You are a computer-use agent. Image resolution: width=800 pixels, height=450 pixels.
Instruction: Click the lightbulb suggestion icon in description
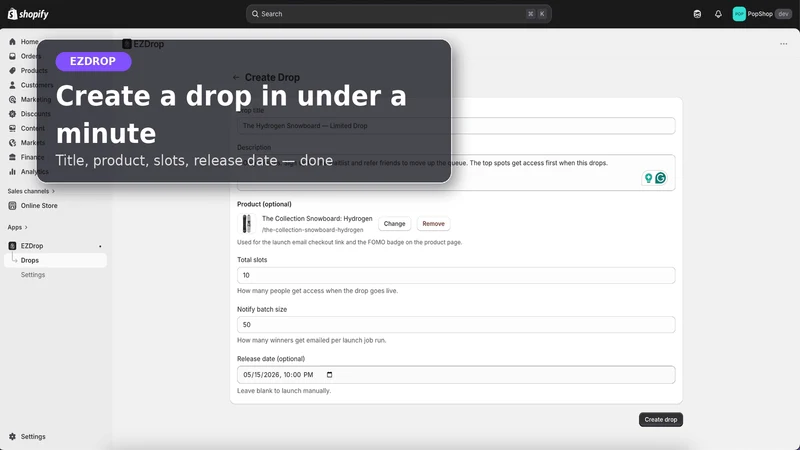[x=648, y=178]
